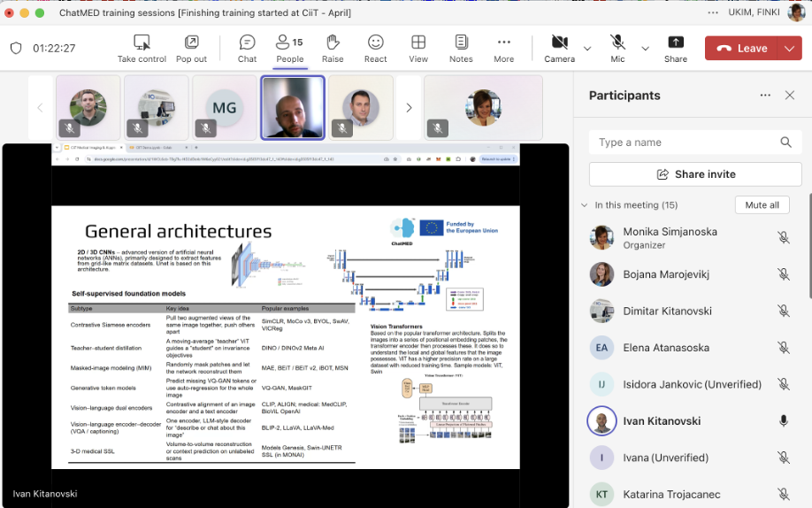The width and height of the screenshot is (812, 508).
Task: Pop out the shared content
Action: (191, 42)
